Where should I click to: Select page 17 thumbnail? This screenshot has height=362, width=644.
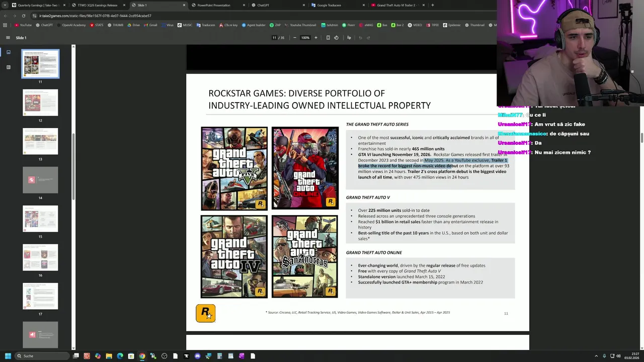click(40, 296)
